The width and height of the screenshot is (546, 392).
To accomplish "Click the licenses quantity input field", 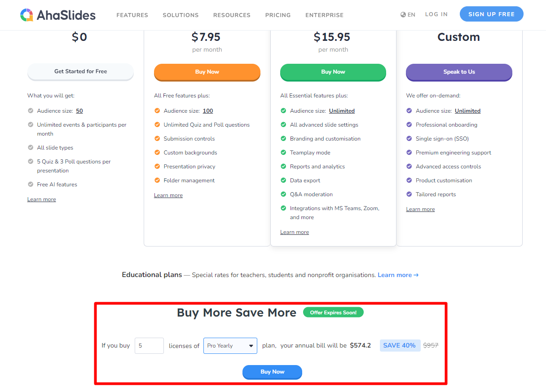I will coord(149,346).
